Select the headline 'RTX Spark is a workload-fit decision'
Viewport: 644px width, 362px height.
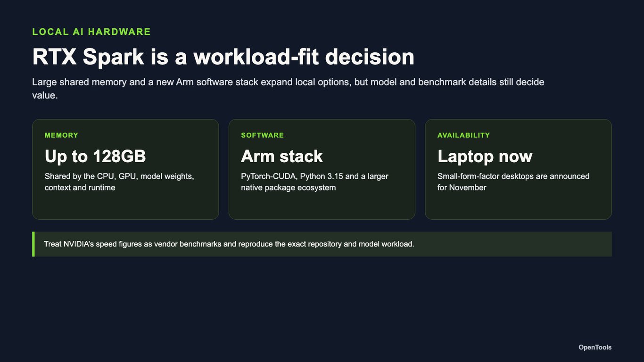(x=223, y=57)
